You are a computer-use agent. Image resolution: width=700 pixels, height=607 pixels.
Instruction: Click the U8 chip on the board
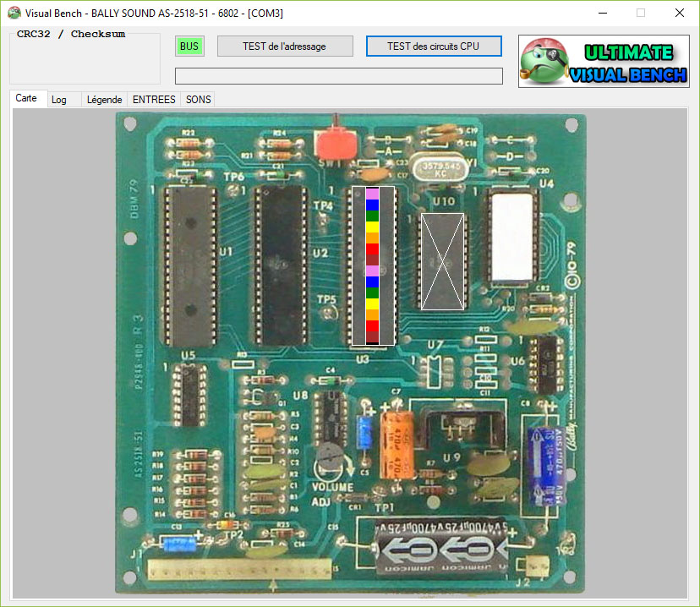point(331,418)
